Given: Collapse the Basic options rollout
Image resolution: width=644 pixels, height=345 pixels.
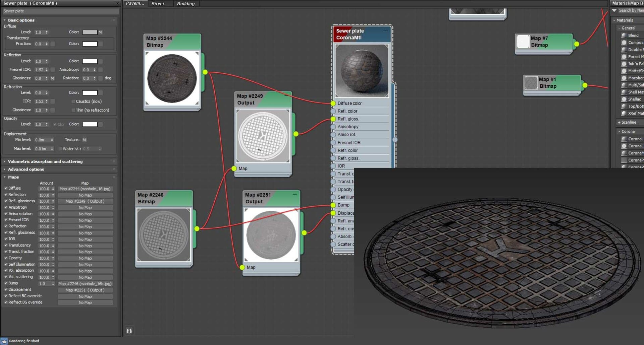Looking at the screenshot, I should 21,20.
